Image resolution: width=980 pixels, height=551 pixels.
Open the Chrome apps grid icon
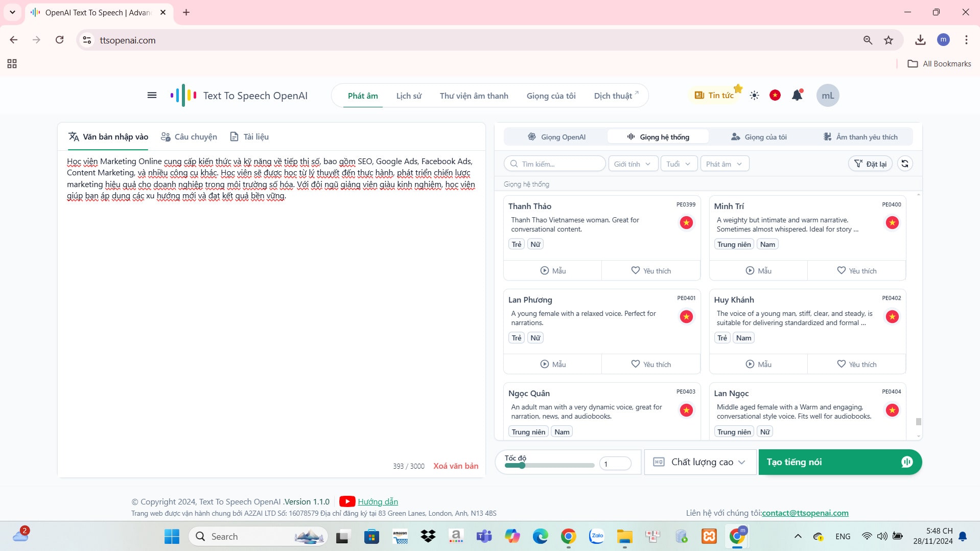coord(12,63)
